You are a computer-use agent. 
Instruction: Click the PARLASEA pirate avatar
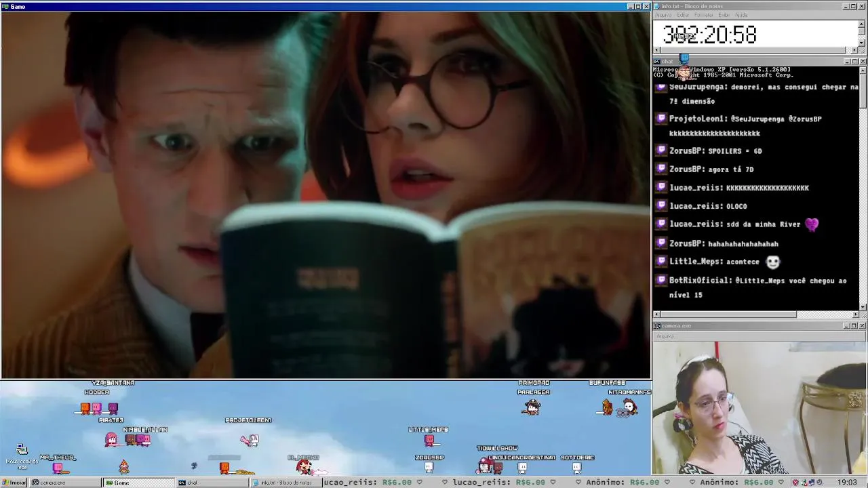(532, 407)
